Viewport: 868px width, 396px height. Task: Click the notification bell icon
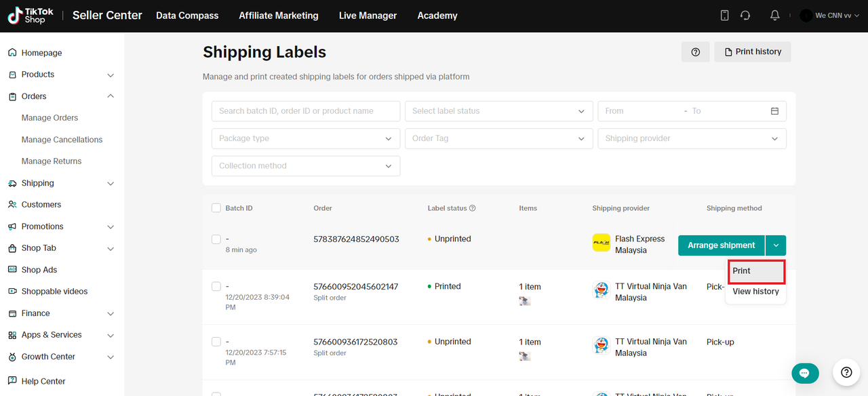tap(774, 16)
